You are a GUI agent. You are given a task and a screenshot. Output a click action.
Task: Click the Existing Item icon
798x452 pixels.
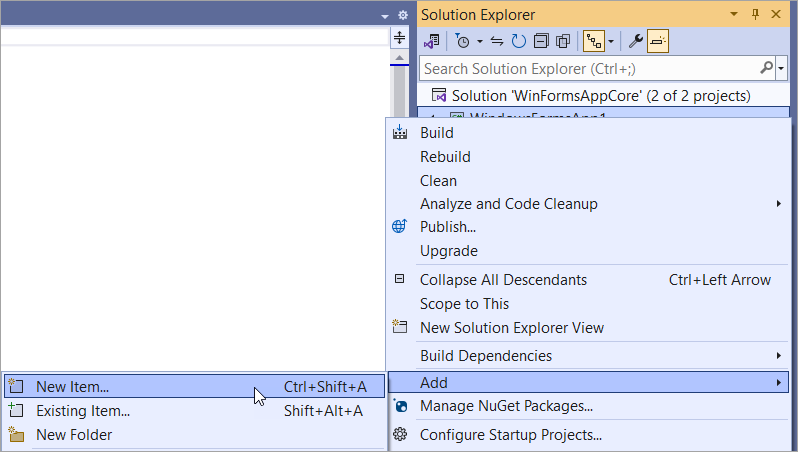(16, 410)
